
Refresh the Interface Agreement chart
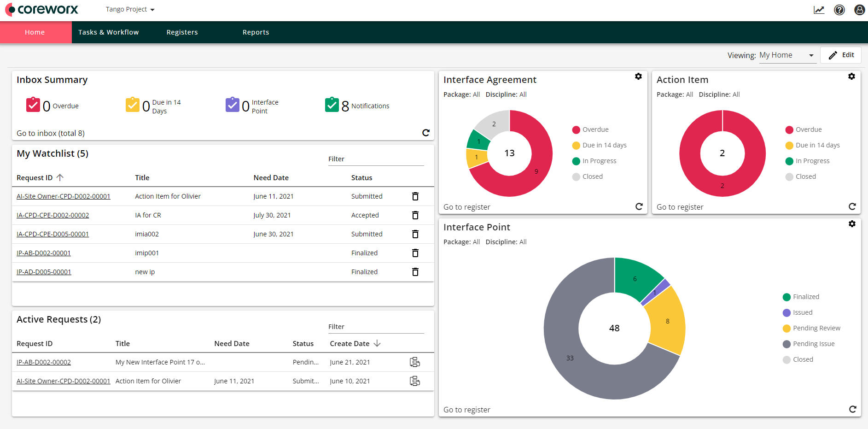coord(639,206)
